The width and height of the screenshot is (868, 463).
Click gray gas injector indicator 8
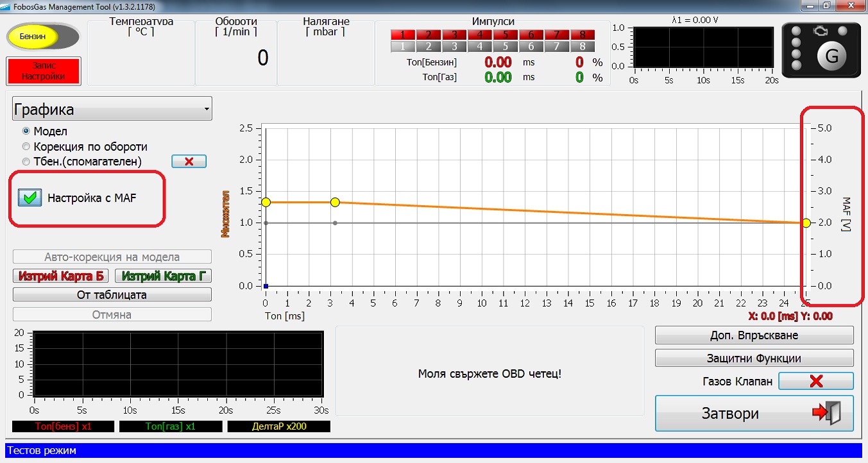[x=582, y=46]
